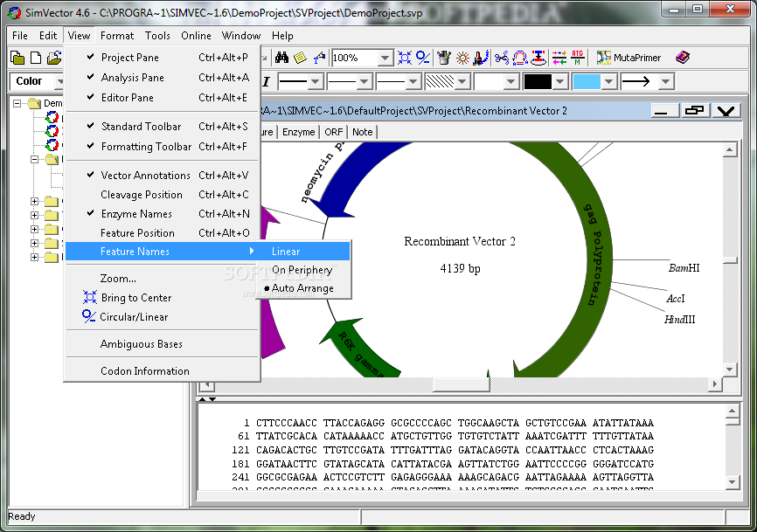757x532 pixels.
Task: Click the vector map scroll-right arrow
Action: (715, 384)
